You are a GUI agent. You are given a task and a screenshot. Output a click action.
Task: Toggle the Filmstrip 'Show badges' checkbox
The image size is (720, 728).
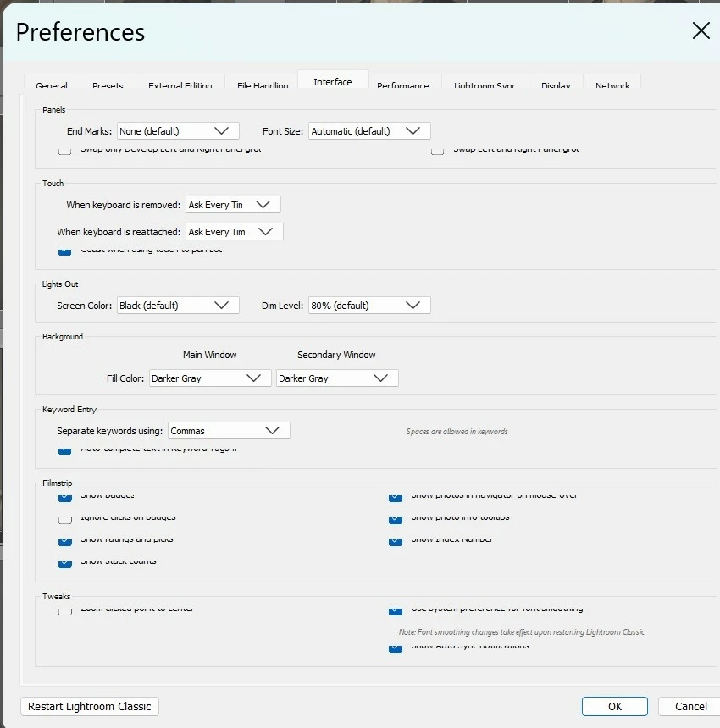[65, 497]
